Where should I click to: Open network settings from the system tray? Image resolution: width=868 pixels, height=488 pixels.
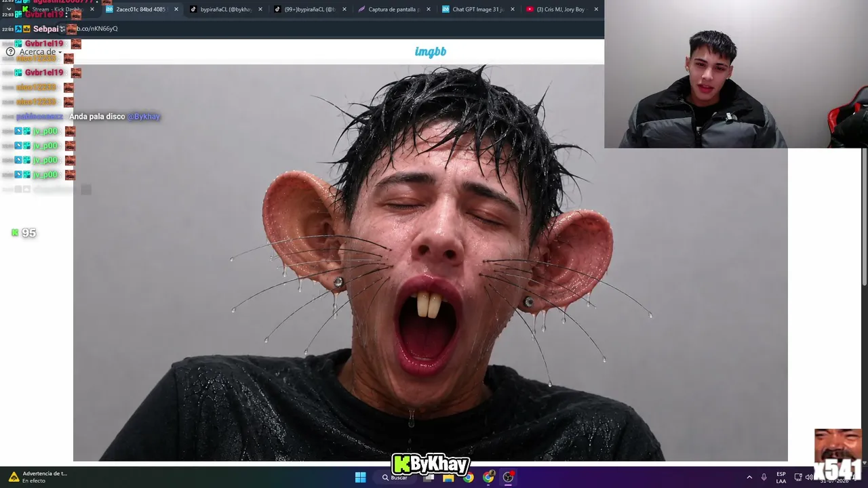pos(798,477)
